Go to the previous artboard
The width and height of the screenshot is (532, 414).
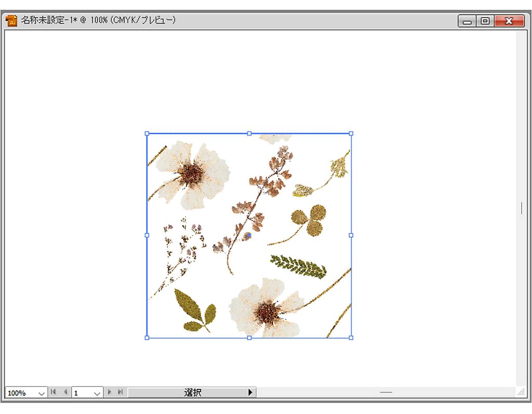click(65, 393)
